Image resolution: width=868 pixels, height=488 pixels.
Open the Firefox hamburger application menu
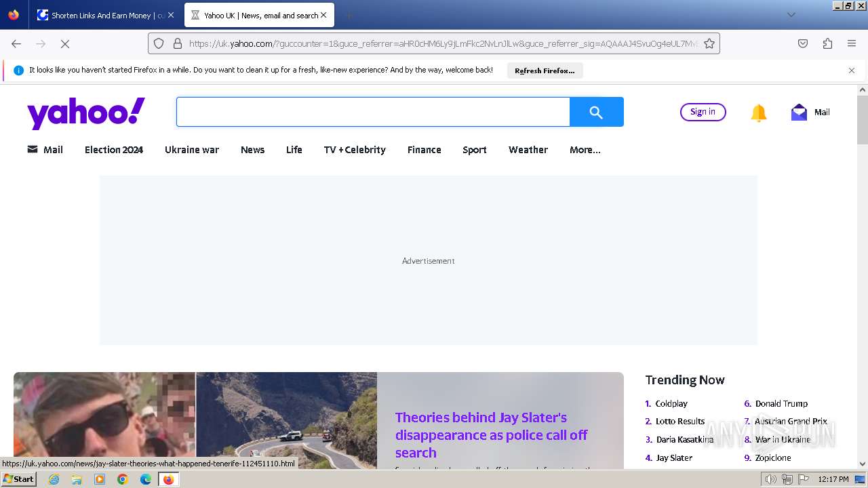click(852, 43)
